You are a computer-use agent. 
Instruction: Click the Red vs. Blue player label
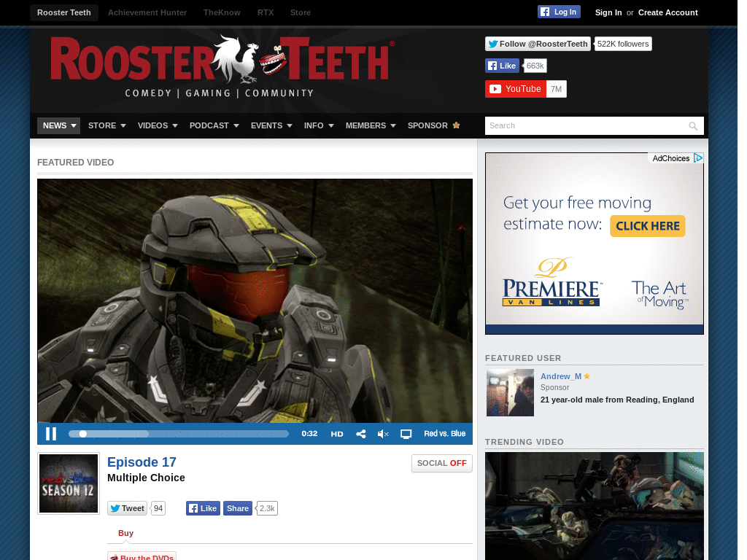pyautogui.click(x=444, y=434)
